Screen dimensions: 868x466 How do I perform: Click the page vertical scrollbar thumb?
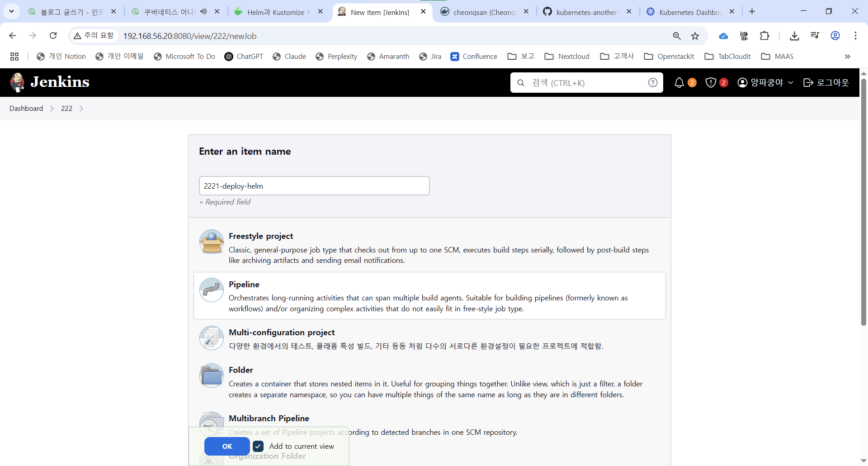pos(863,202)
